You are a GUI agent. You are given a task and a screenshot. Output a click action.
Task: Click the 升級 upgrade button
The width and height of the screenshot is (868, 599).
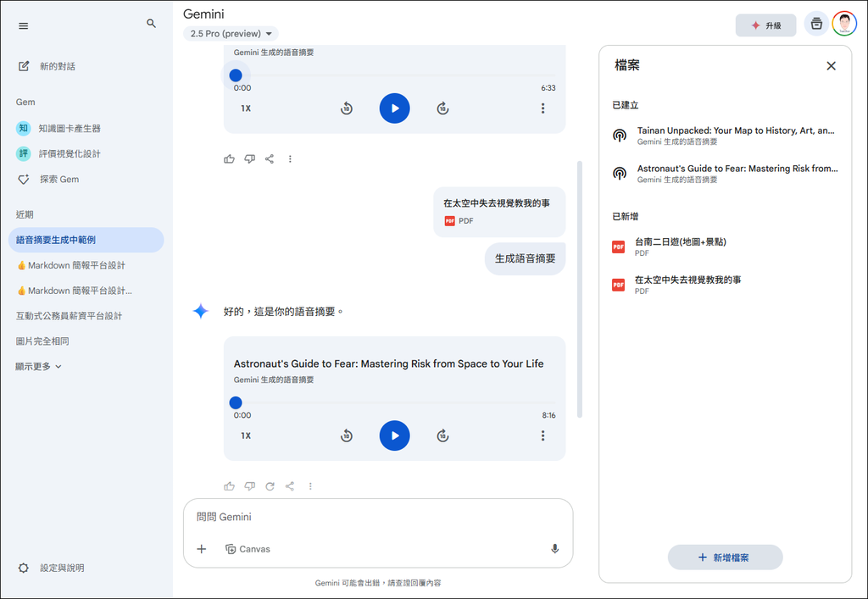tap(765, 25)
